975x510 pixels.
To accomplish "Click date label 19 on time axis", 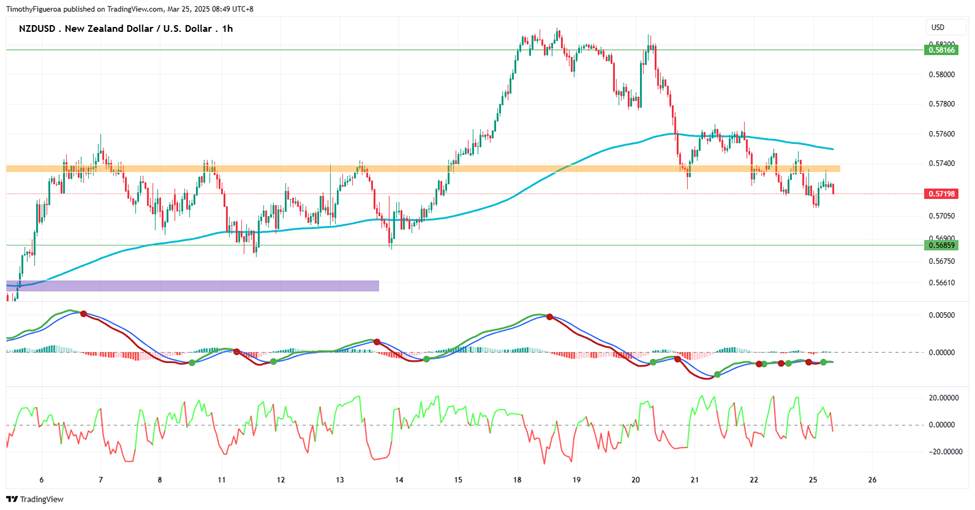I will pyautogui.click(x=576, y=480).
